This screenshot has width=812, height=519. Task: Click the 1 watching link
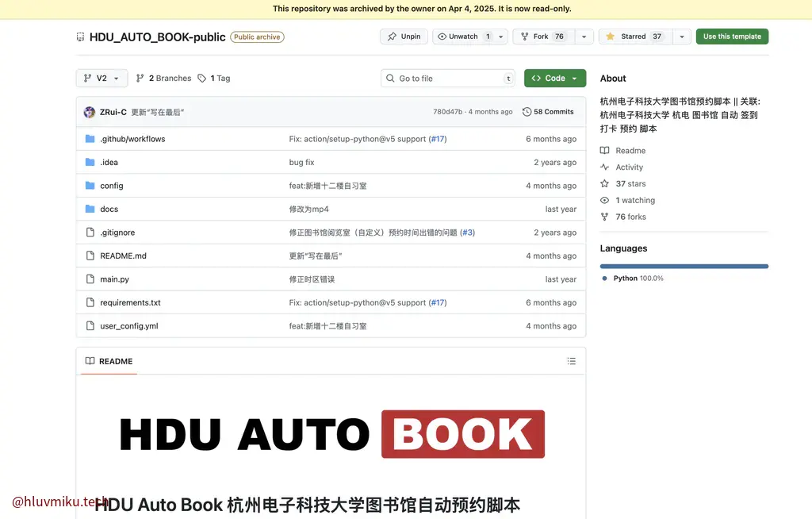click(635, 200)
